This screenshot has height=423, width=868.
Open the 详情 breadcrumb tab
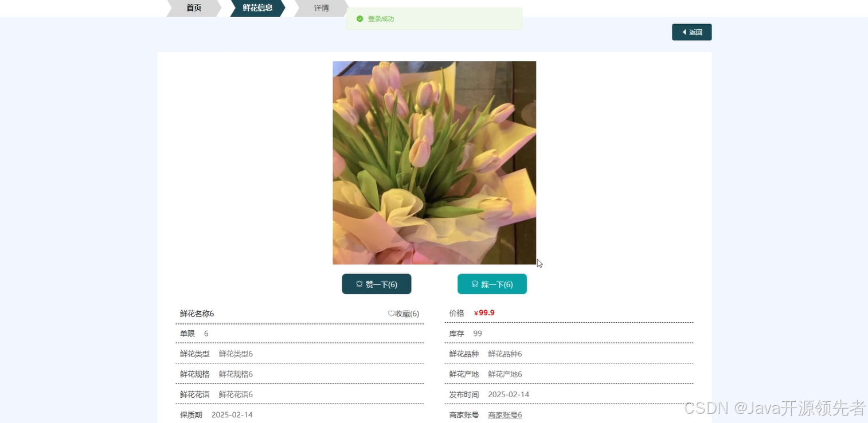pos(321,8)
